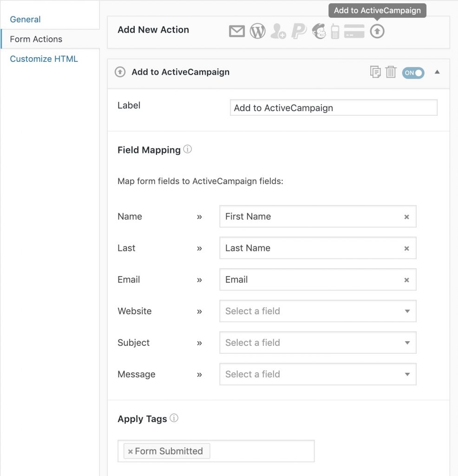The width and height of the screenshot is (458, 476).
Task: Show Apply Tags info tooltip
Action: [174, 418]
